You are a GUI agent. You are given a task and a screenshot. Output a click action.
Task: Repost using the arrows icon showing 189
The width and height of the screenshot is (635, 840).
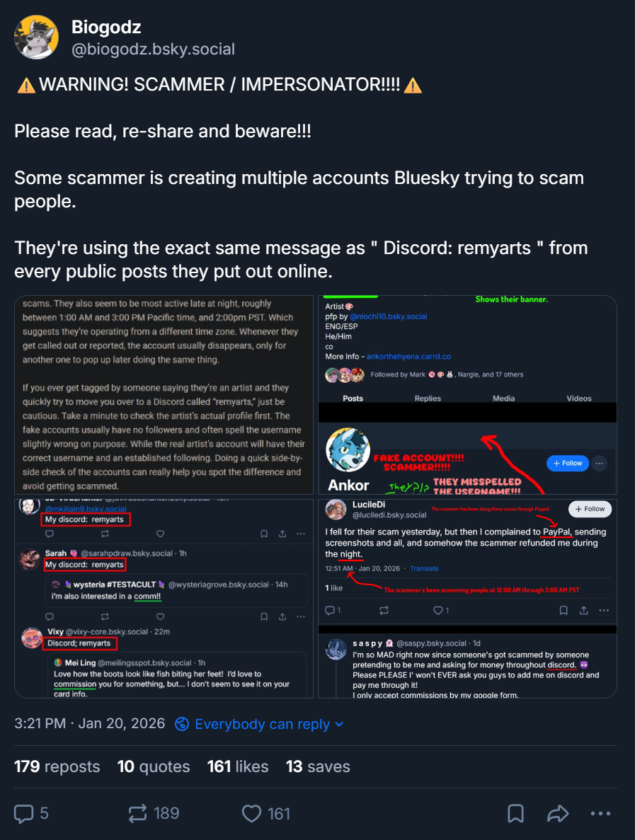tap(138, 813)
